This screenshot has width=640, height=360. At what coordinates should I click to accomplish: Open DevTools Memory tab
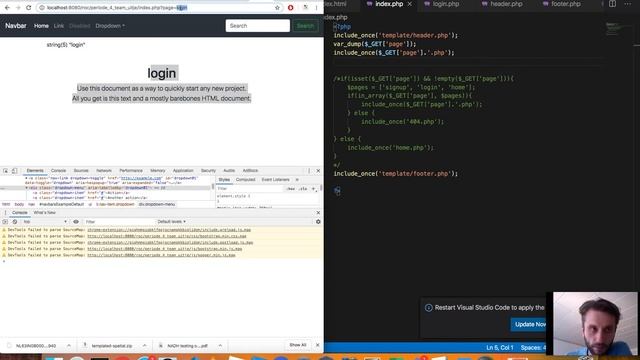[x=158, y=171]
